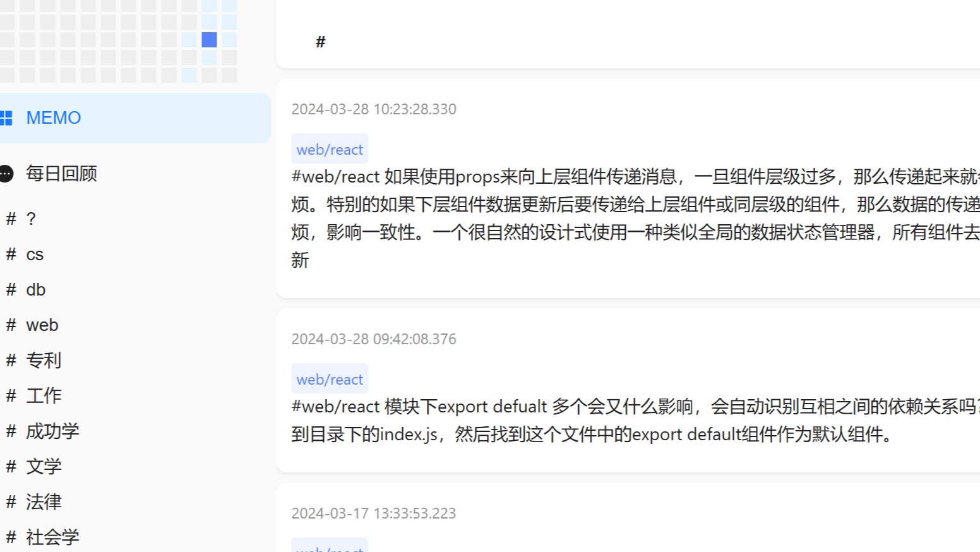Screen dimensions: 980x552
Task: Click hash icon beside web tag
Action: point(11,325)
